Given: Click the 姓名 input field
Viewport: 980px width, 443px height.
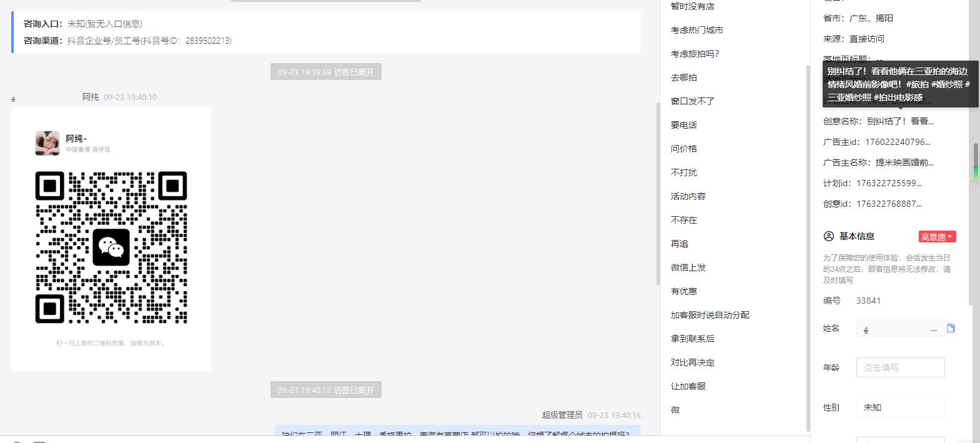Looking at the screenshot, I should tap(900, 328).
